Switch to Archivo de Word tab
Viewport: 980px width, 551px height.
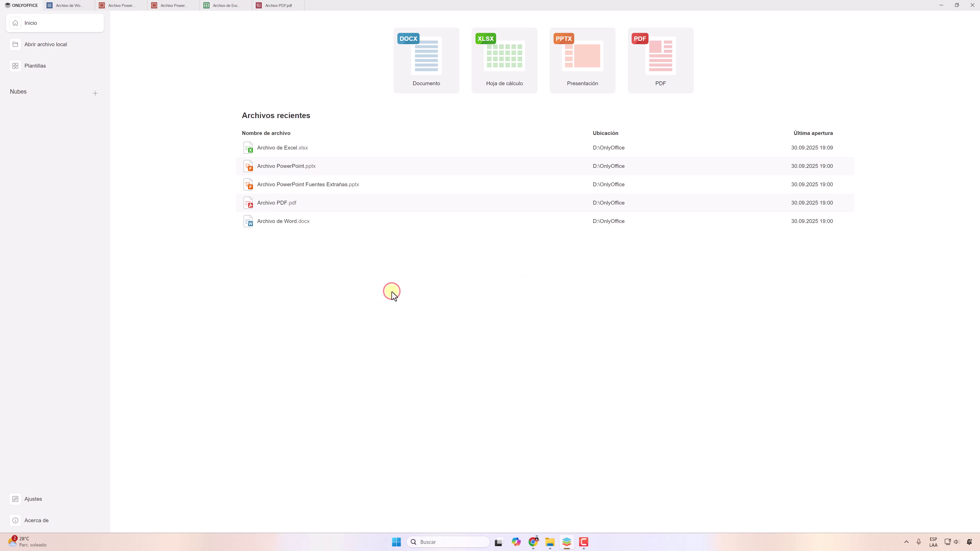[69, 5]
